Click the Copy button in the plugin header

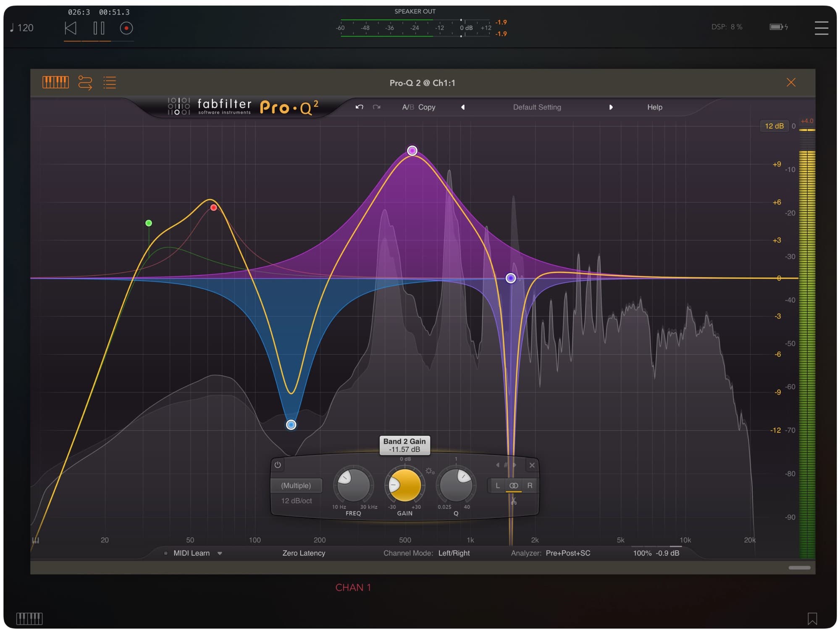[427, 107]
